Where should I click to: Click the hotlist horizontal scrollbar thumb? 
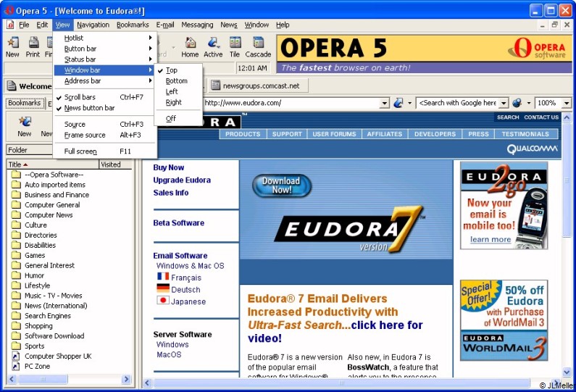point(43,379)
